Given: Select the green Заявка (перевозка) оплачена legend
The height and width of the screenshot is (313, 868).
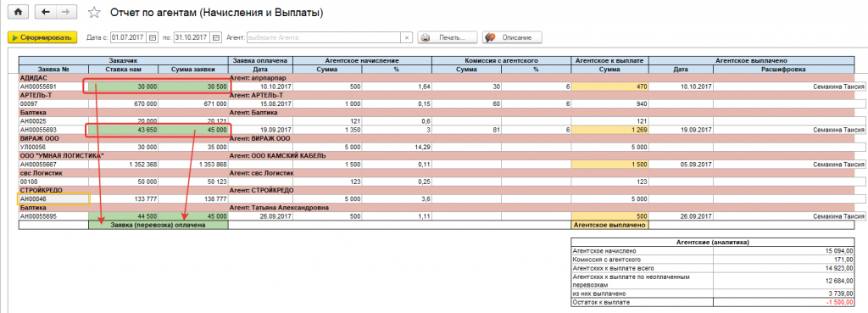Looking at the screenshot, I should [159, 226].
